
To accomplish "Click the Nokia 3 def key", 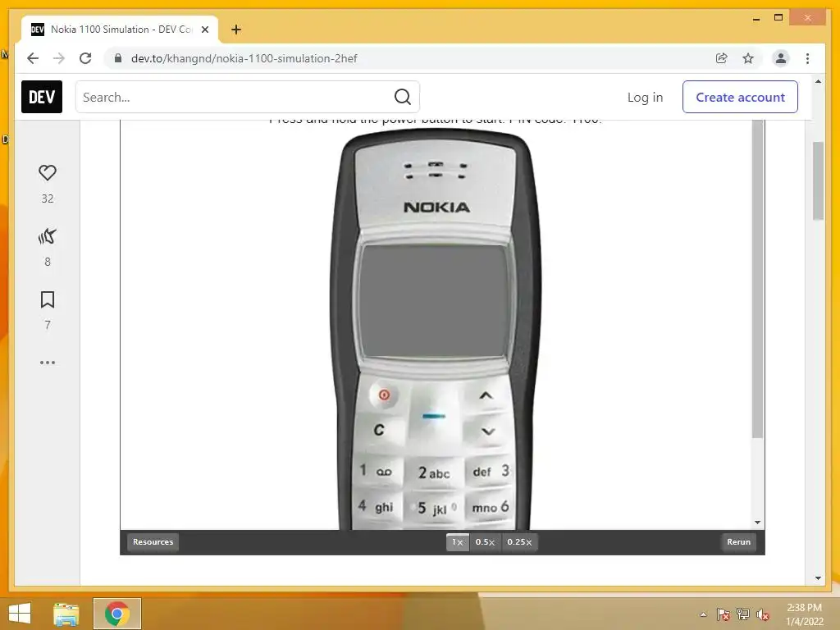I will click(491, 471).
